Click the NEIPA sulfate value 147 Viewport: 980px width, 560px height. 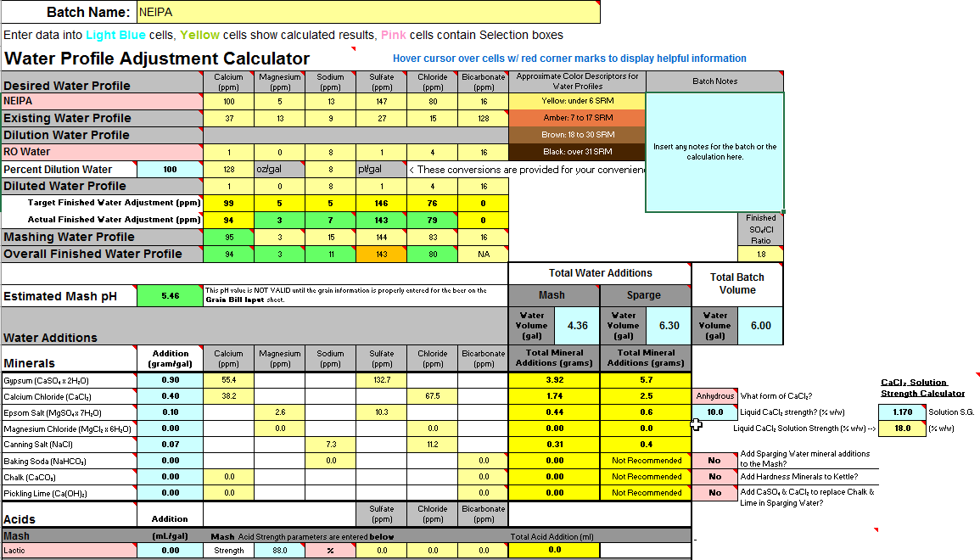point(381,101)
